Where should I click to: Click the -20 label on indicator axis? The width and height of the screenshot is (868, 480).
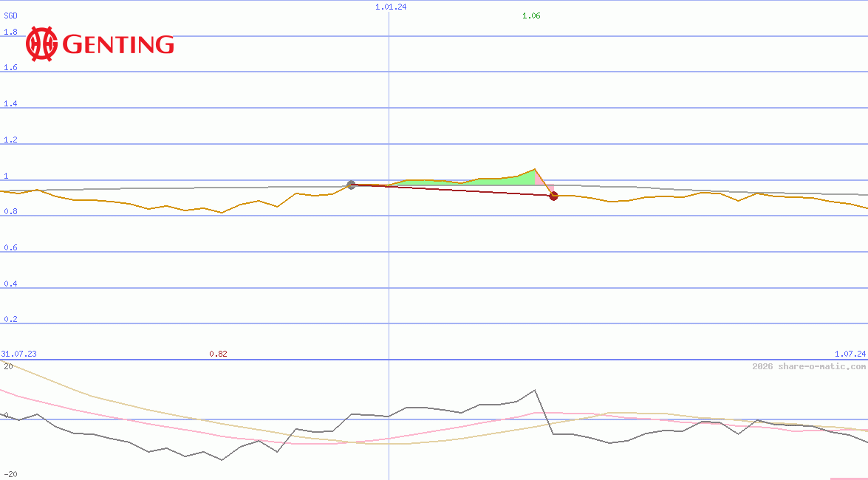click(x=10, y=475)
